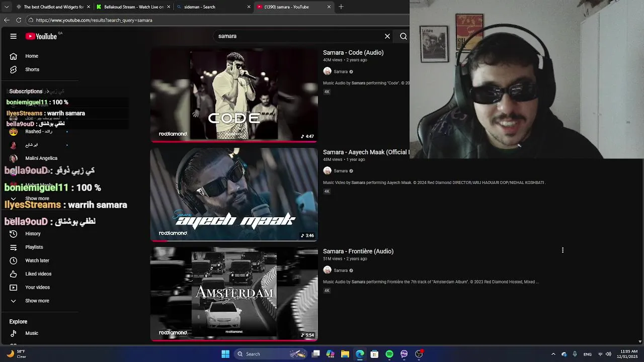Play the Amsterdam Frontière thumbnail
The image size is (644, 362).
(x=234, y=294)
